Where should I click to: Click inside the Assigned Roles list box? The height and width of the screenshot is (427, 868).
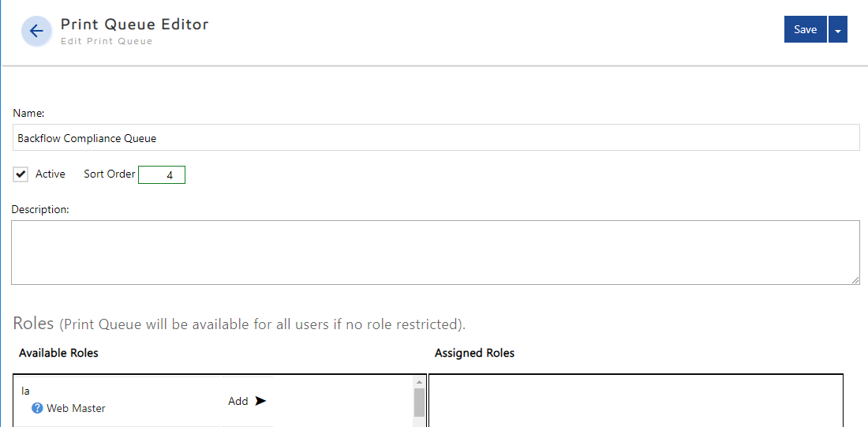pyautogui.click(x=635, y=401)
